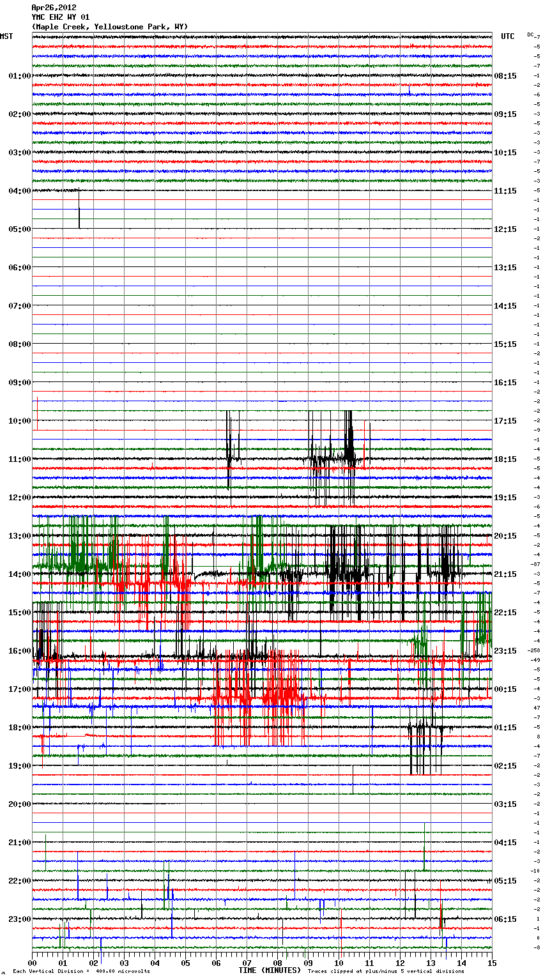Screen dimensions: 543x980
Task: Click the 'Traces clipped at plus/minus 5 vertical divisions' note
Action: tap(386, 971)
